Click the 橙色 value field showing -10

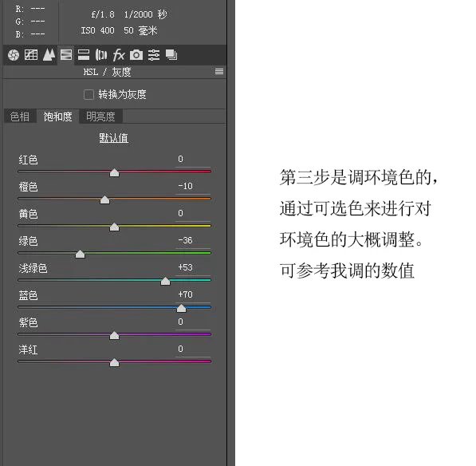193,186
